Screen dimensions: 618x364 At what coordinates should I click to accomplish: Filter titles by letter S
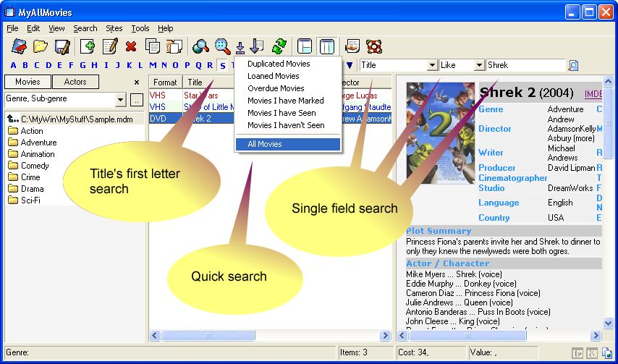pyautogui.click(x=223, y=65)
